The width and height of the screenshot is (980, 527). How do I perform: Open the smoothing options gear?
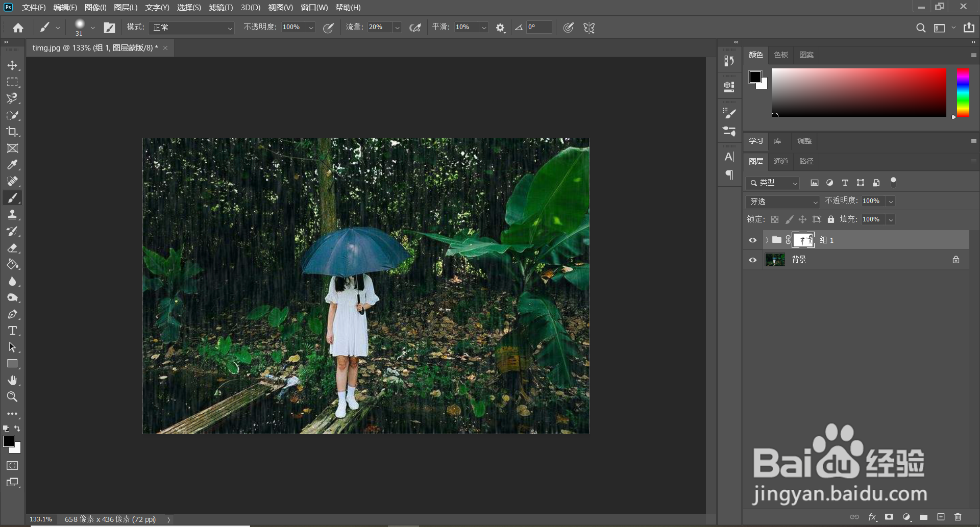(500, 28)
